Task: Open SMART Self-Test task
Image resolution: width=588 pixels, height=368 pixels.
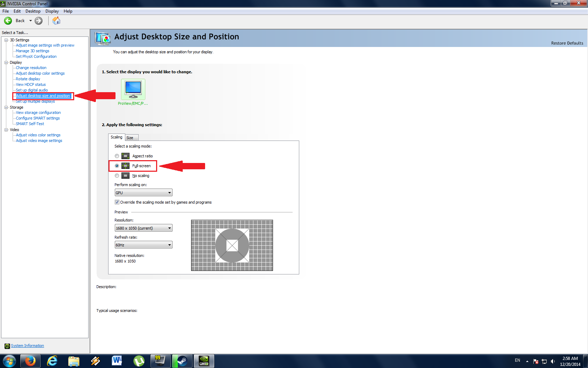Action: (x=30, y=124)
